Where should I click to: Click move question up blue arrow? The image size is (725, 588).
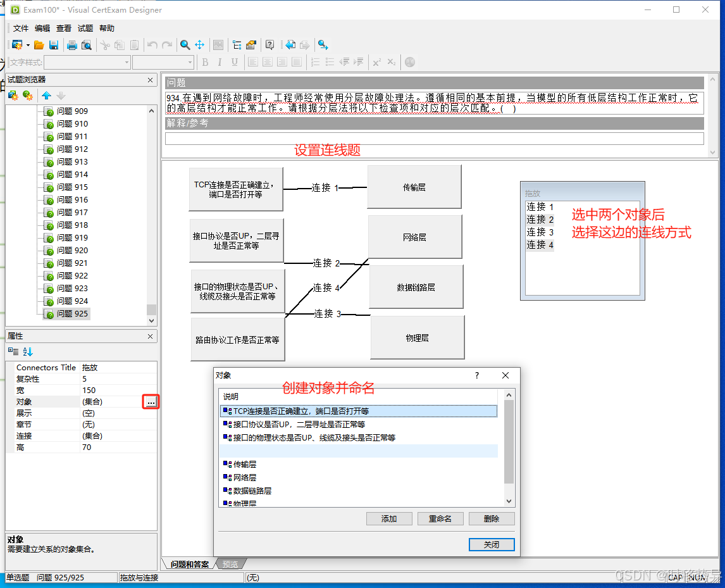click(x=46, y=96)
